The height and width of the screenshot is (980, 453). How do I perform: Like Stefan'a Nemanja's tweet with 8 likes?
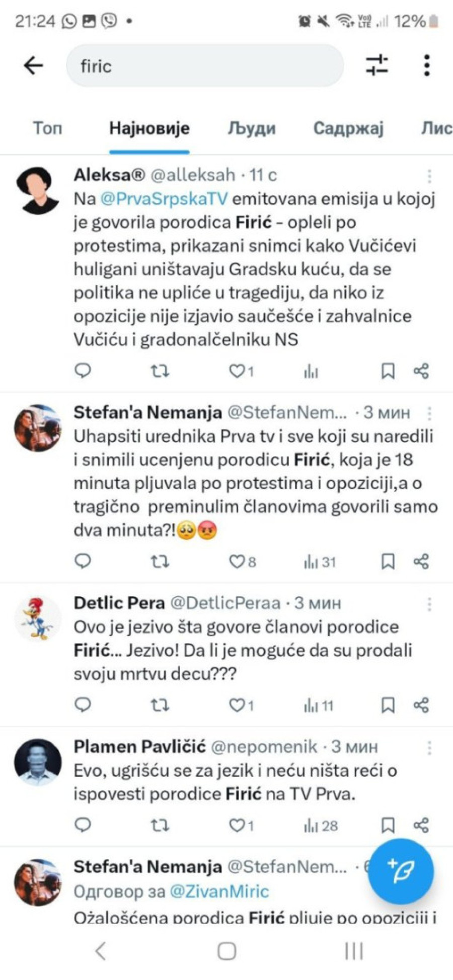tap(237, 561)
